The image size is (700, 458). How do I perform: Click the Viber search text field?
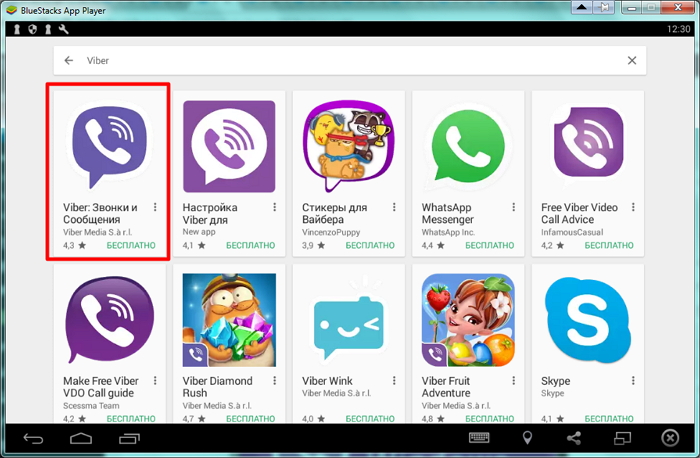pyautogui.click(x=350, y=61)
